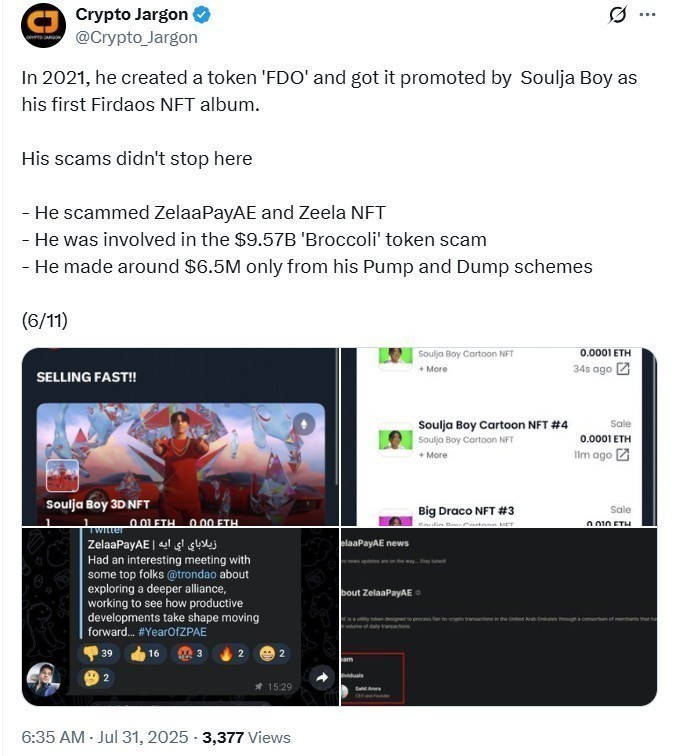676x756 pixels.
Task: Click the external link icon beside '11m ago'
Action: (x=623, y=455)
